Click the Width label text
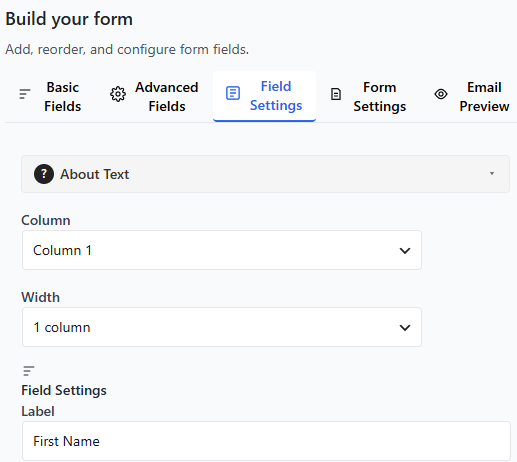The image size is (517, 462). pos(40,297)
